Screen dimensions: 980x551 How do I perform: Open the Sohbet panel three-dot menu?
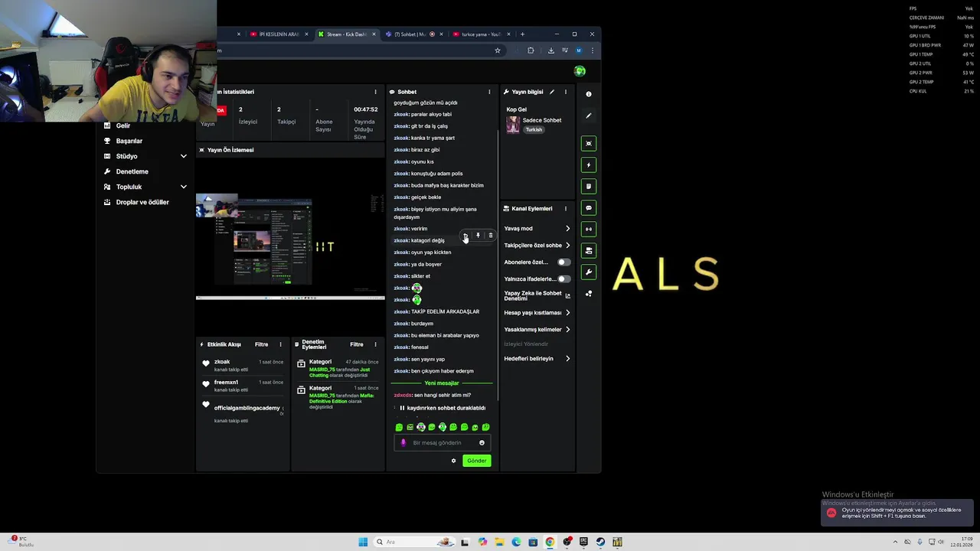pos(489,92)
